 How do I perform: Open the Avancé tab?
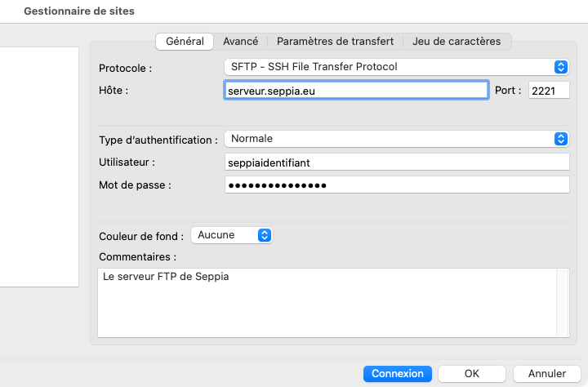tap(240, 41)
